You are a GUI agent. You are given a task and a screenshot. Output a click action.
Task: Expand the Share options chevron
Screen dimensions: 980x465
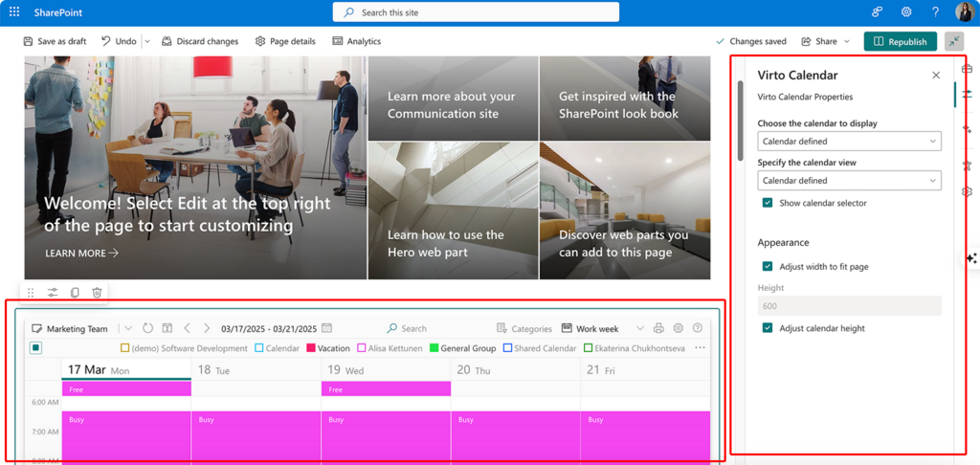coord(847,41)
